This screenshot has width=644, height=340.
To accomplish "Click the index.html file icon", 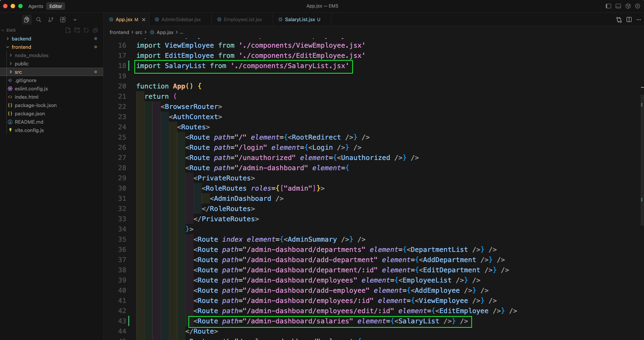I will 10,97.
